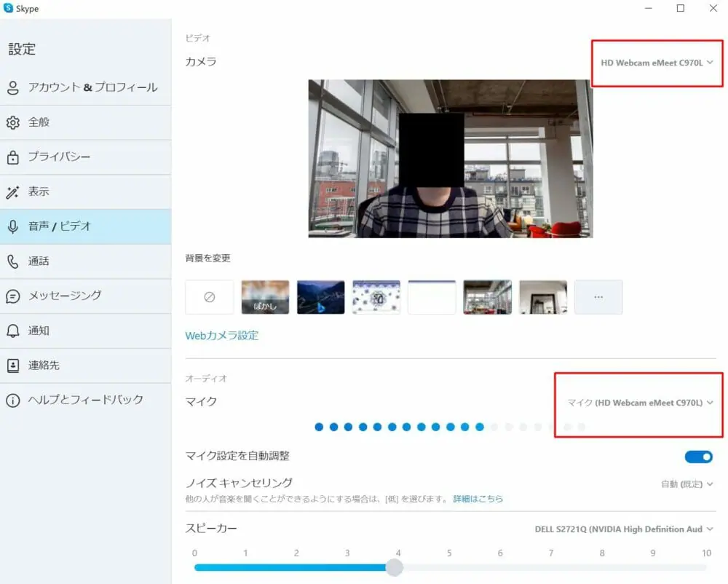Image resolution: width=728 pixels, height=584 pixels.
Task: Click the magic wand icon for 表示
Action: click(13, 192)
